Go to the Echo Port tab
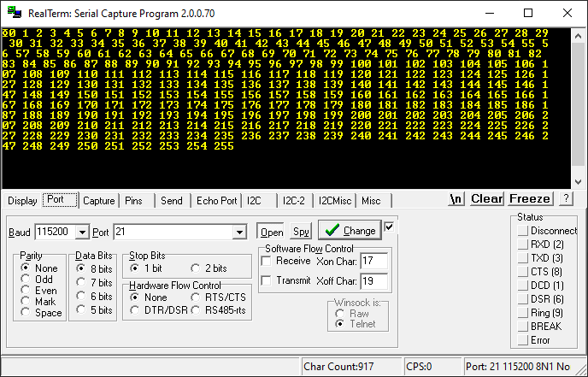 (217, 201)
